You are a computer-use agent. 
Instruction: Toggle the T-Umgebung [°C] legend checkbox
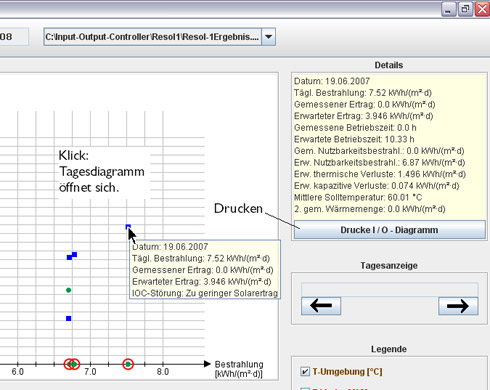tap(305, 371)
